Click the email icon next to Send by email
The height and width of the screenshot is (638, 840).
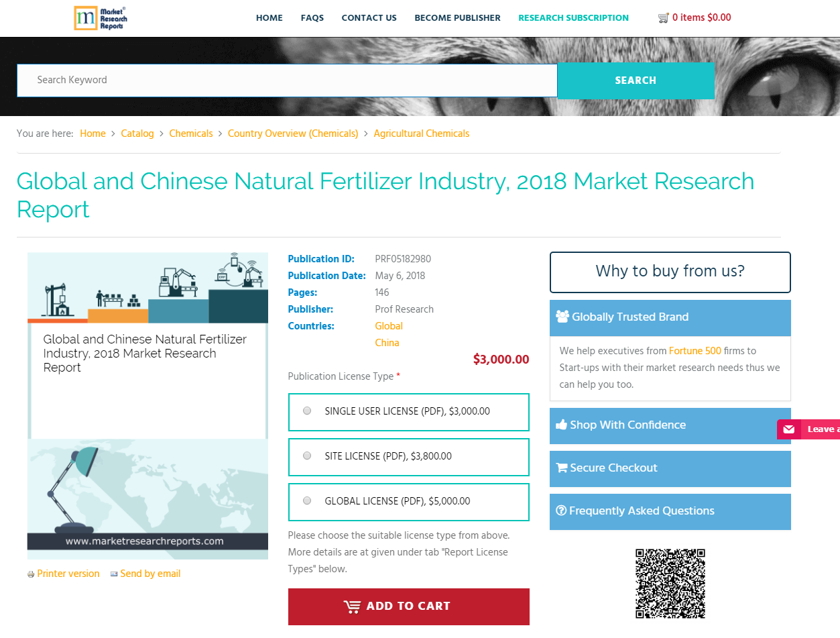(x=113, y=574)
